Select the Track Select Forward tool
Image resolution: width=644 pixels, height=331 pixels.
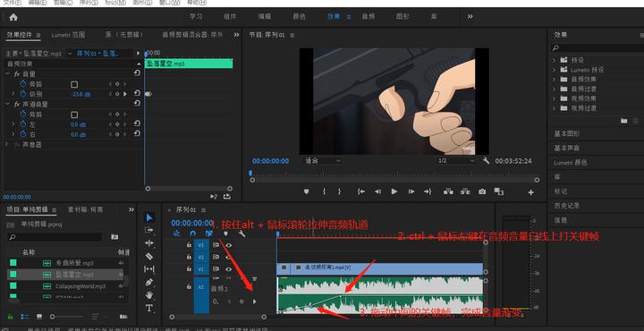point(149,231)
